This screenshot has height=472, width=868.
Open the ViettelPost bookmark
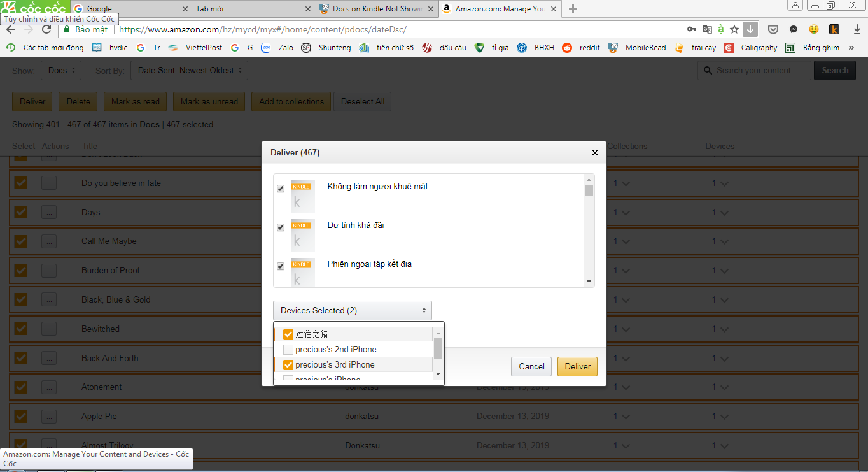tap(197, 48)
